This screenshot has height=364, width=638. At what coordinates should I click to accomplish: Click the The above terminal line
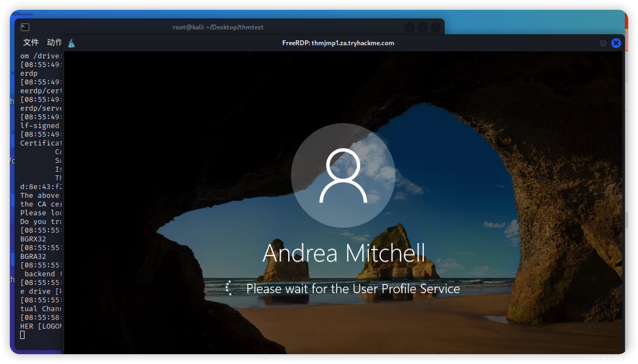click(40, 195)
